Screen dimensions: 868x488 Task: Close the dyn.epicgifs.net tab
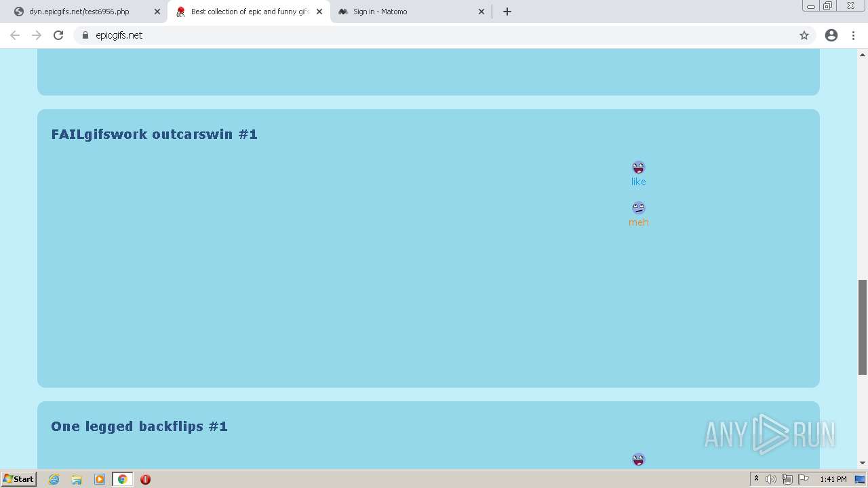157,12
